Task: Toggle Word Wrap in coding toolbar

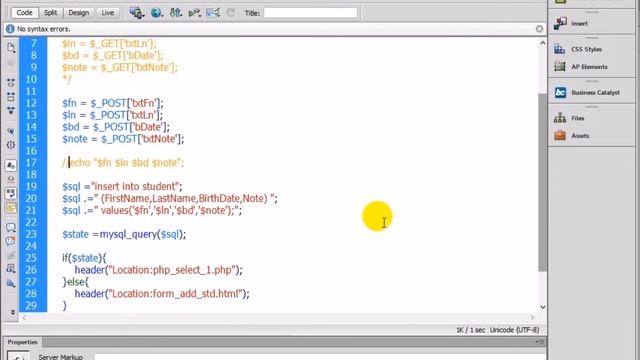Action: click(11, 193)
